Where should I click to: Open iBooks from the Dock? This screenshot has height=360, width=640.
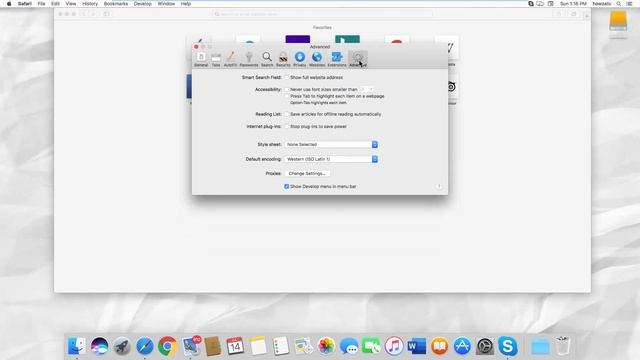point(439,346)
